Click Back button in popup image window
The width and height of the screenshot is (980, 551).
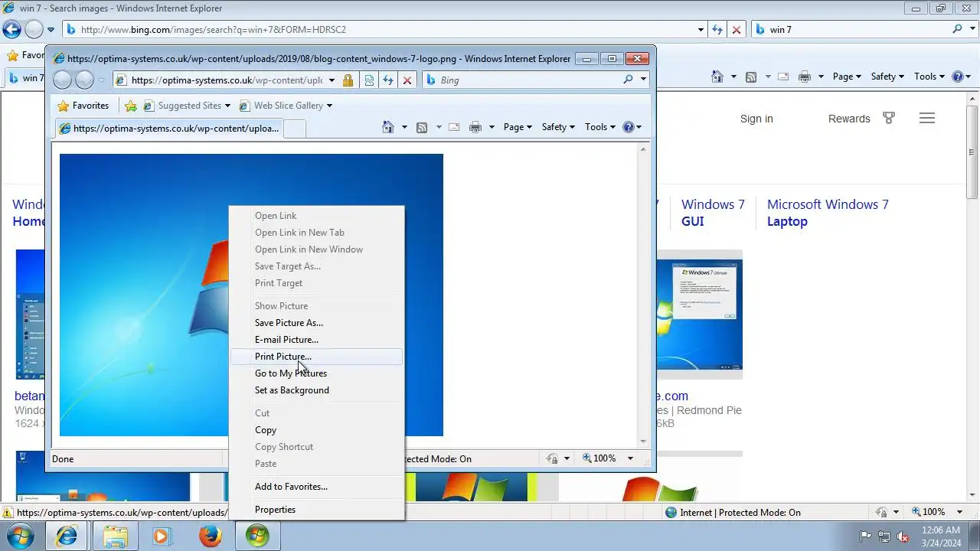(x=63, y=80)
